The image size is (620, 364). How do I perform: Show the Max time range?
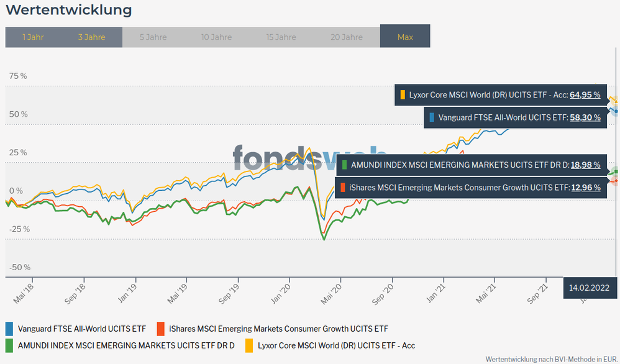[x=405, y=37]
